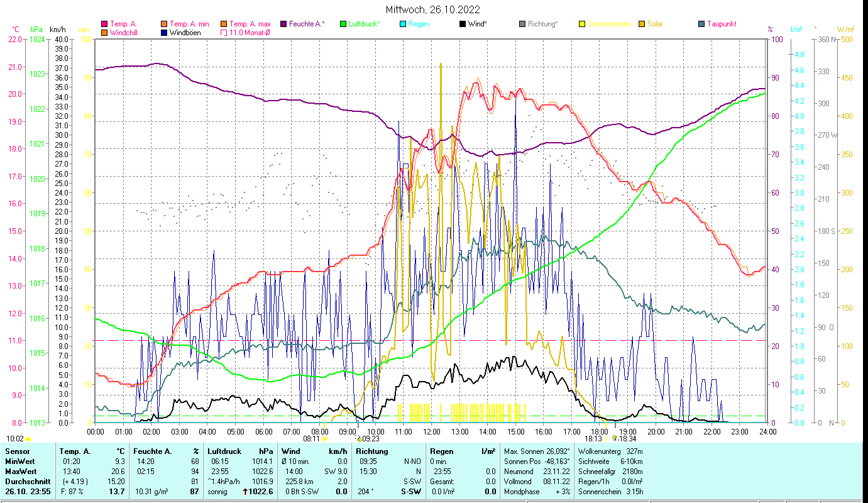This screenshot has width=868, height=503.
Task: Click the current temperature value 13.7
Action: tap(118, 492)
